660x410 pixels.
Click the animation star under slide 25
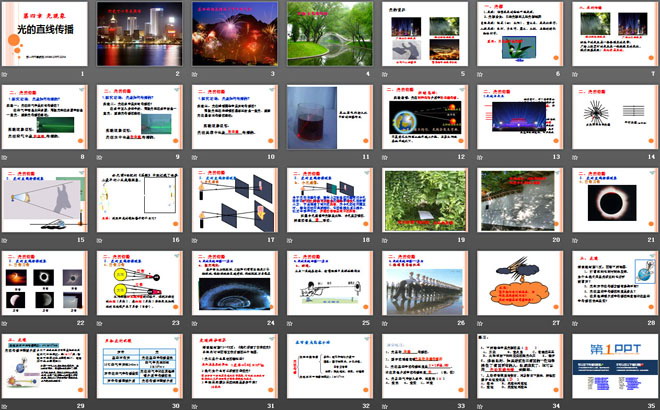290,323
